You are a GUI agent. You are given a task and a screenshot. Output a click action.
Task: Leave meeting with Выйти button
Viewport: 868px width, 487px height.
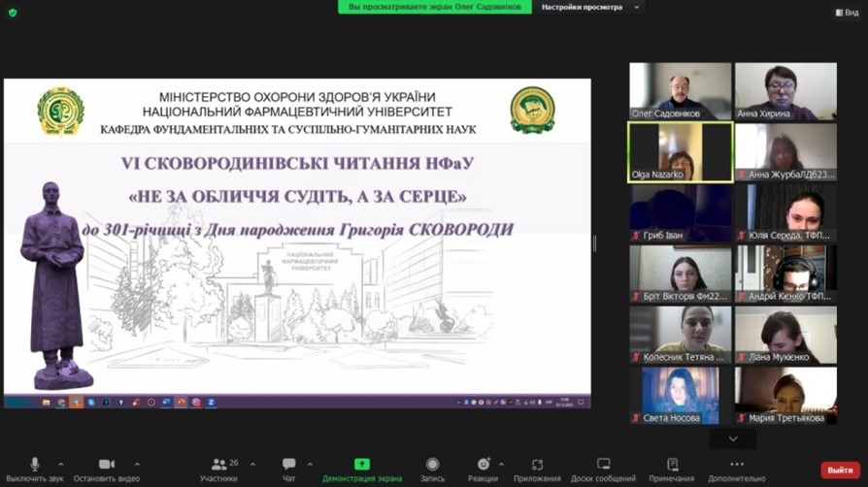pyautogui.click(x=840, y=470)
